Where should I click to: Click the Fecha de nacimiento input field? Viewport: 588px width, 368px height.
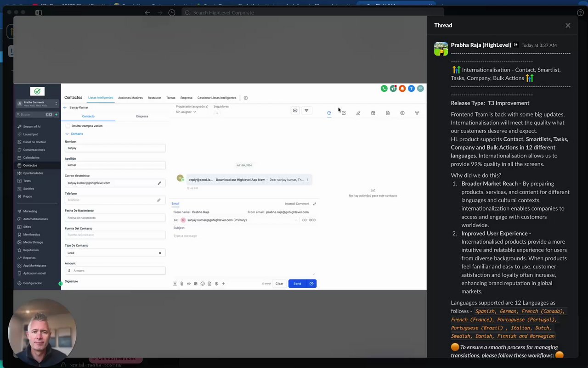pos(115,218)
